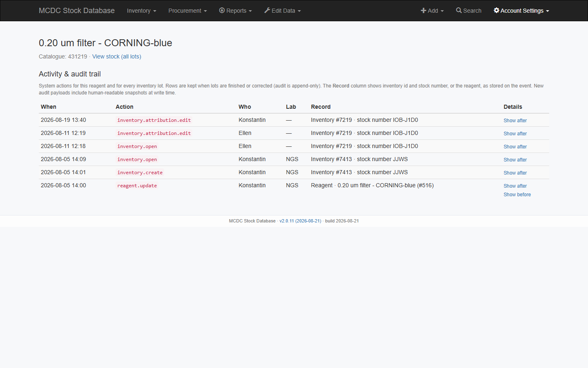The image size is (588, 368).
Task: Click the magnifying glass search icon
Action: [459, 10]
